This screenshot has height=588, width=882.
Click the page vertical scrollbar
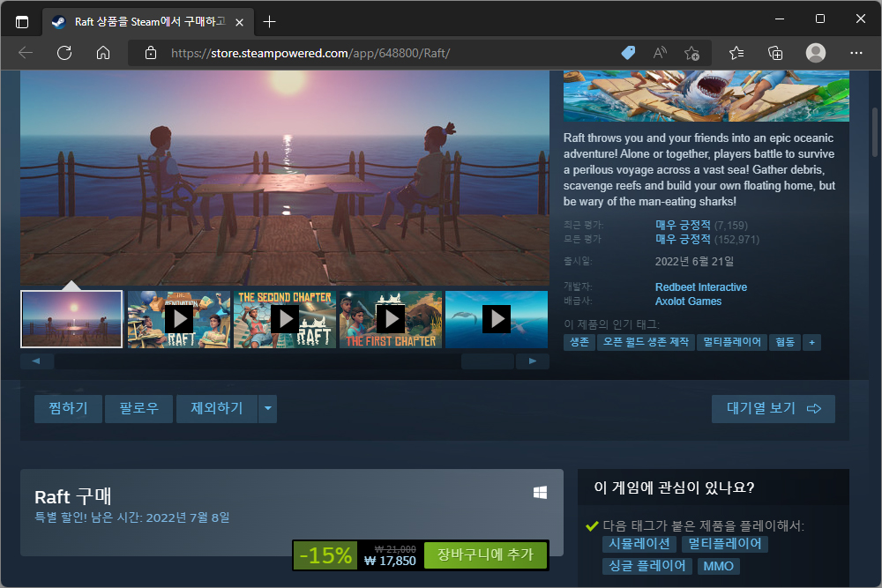(x=875, y=132)
